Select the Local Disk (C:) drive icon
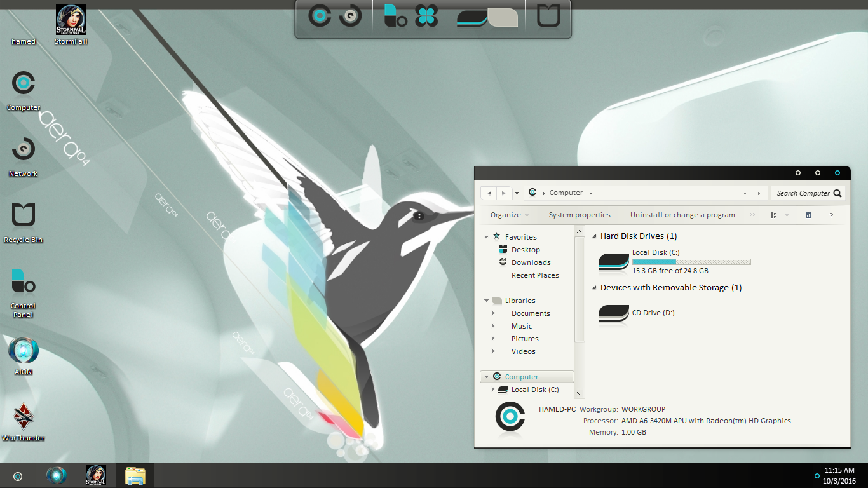 [x=614, y=261]
